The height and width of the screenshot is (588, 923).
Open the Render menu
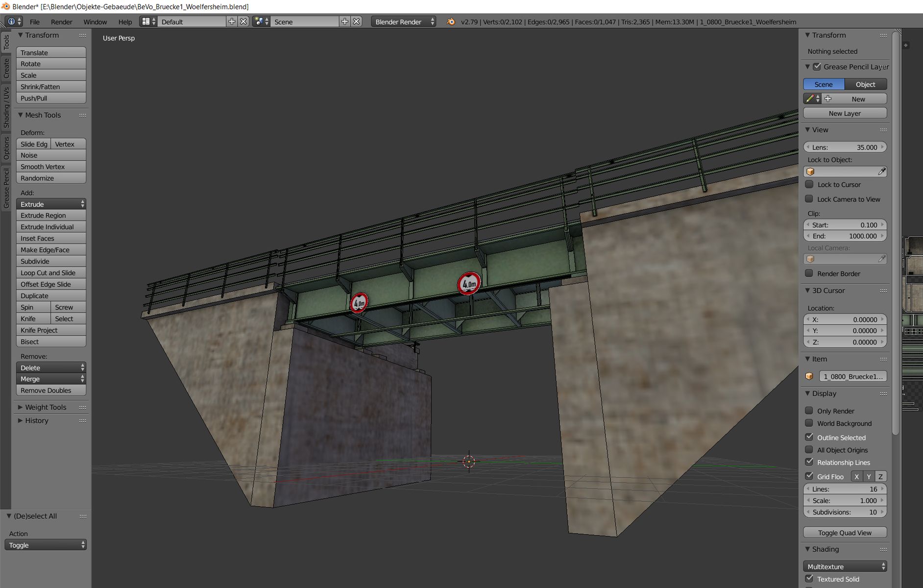tap(61, 22)
